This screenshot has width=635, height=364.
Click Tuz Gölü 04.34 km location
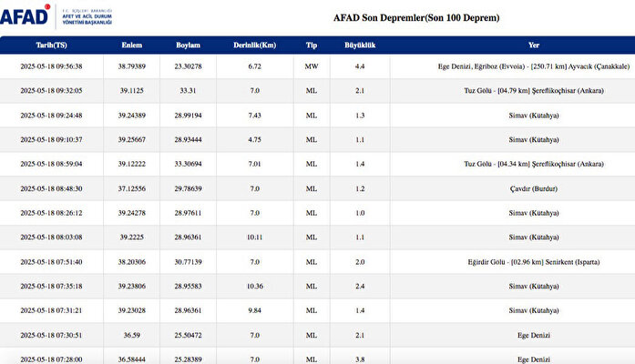pyautogui.click(x=534, y=164)
